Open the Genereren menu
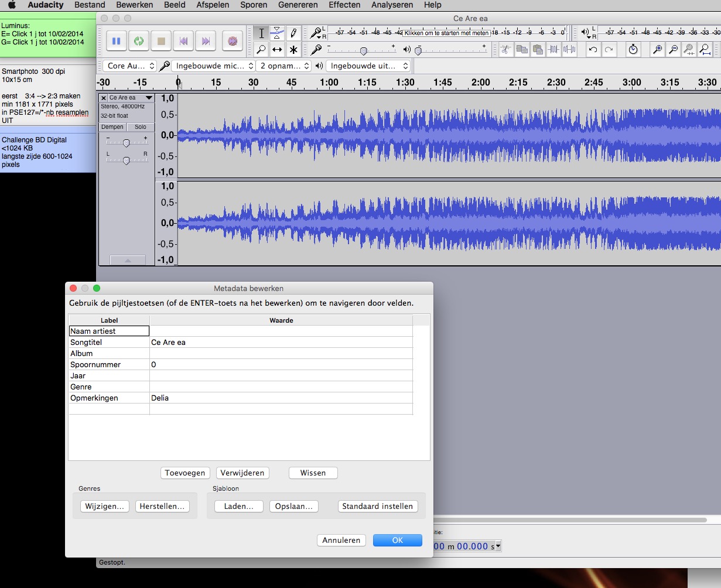The image size is (721, 588). point(298,5)
